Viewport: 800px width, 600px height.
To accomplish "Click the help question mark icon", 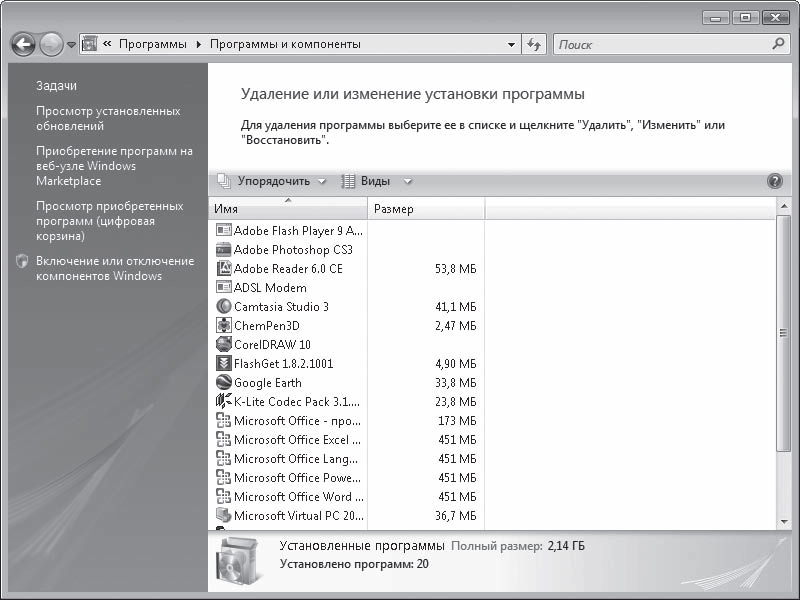I will pos(774,181).
